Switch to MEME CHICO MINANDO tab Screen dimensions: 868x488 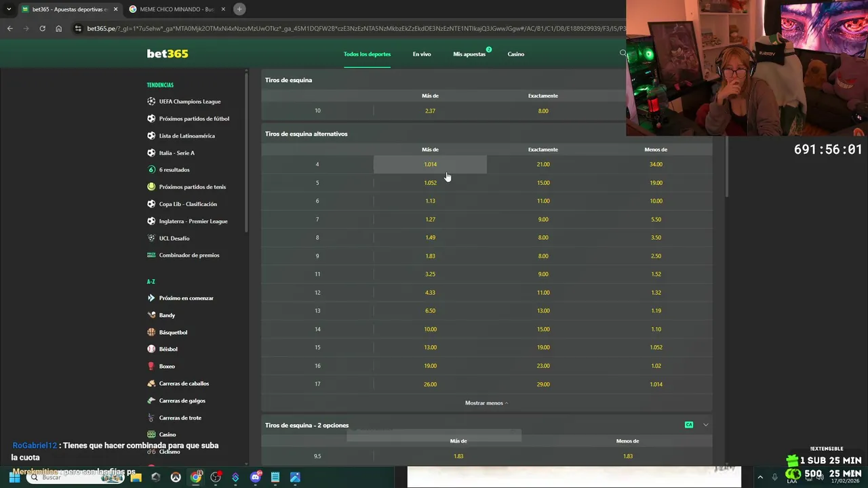(176, 9)
